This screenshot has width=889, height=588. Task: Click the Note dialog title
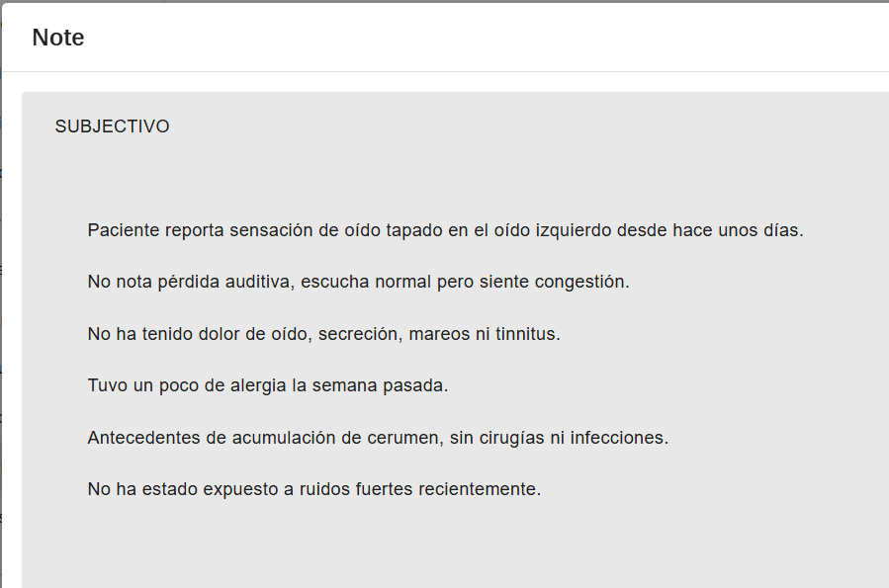pos(58,38)
